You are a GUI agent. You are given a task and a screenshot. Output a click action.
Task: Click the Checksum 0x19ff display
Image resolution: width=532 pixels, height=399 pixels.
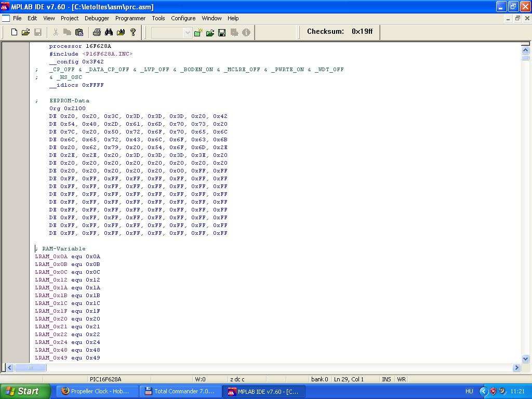click(340, 32)
